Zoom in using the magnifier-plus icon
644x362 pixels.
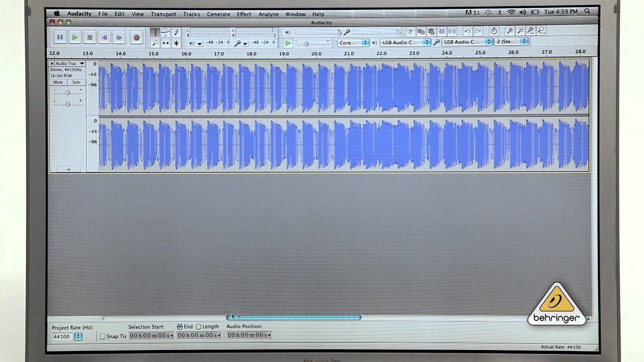(x=510, y=31)
